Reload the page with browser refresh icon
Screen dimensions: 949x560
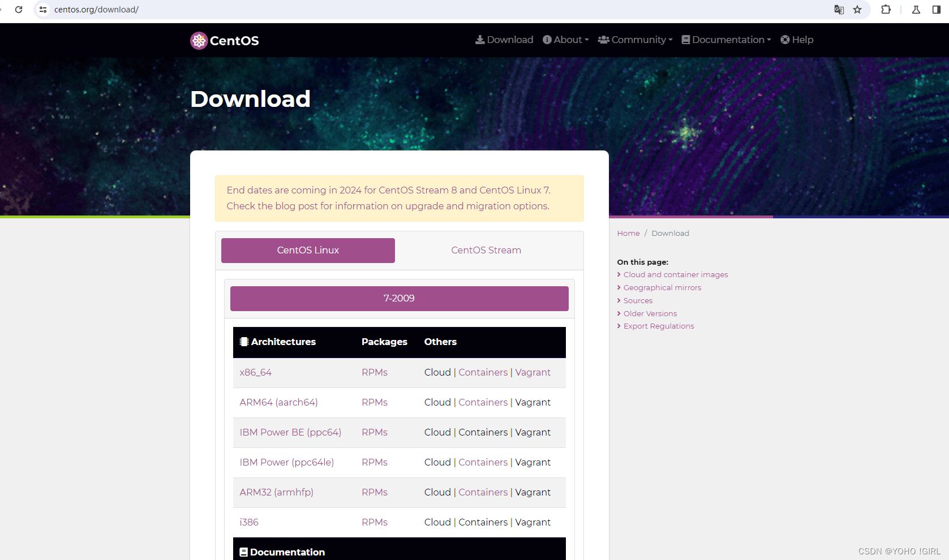[x=19, y=10]
